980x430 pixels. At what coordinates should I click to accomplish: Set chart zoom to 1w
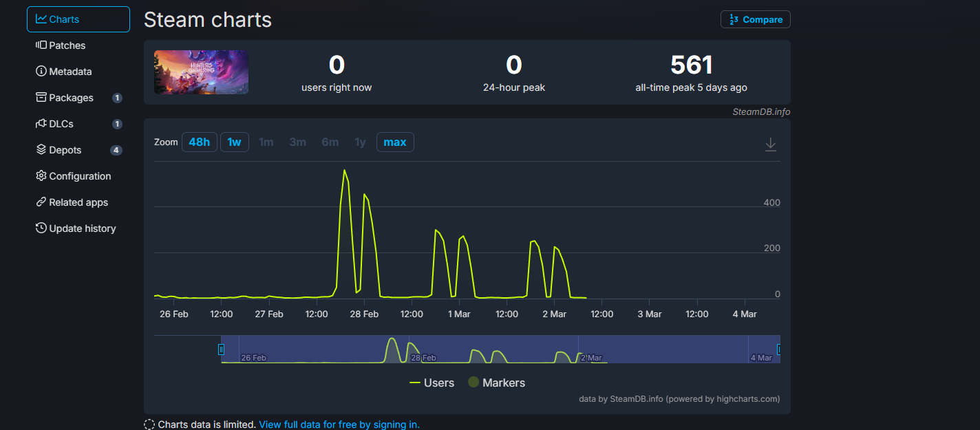tap(234, 142)
